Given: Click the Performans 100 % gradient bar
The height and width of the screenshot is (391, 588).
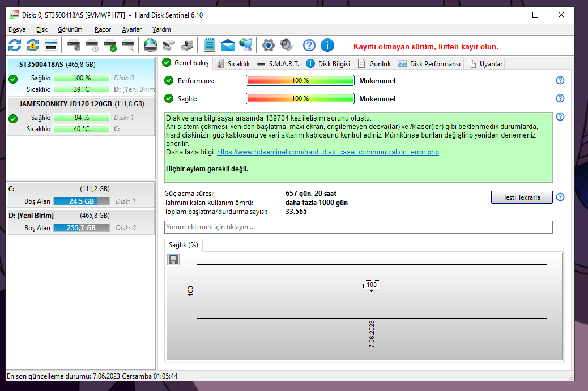Looking at the screenshot, I should (300, 80).
